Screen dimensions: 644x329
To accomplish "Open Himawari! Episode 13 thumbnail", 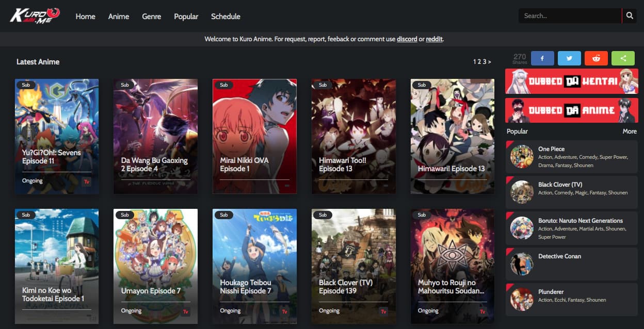I will coord(453,136).
